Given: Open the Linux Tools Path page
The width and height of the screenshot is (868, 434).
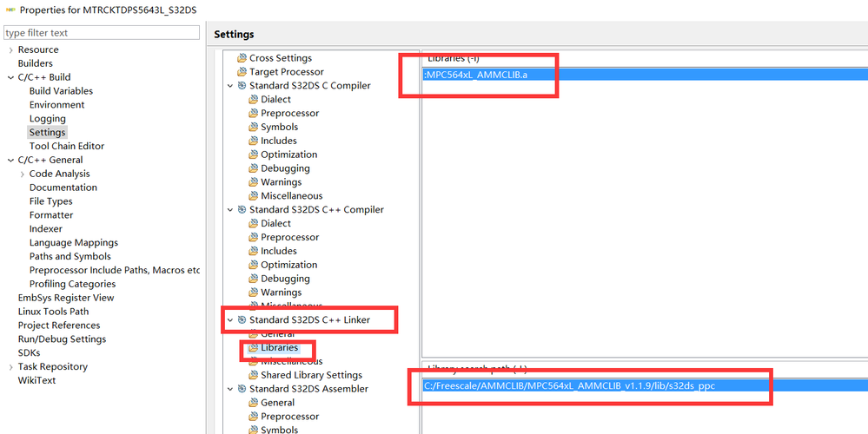Looking at the screenshot, I should [53, 312].
